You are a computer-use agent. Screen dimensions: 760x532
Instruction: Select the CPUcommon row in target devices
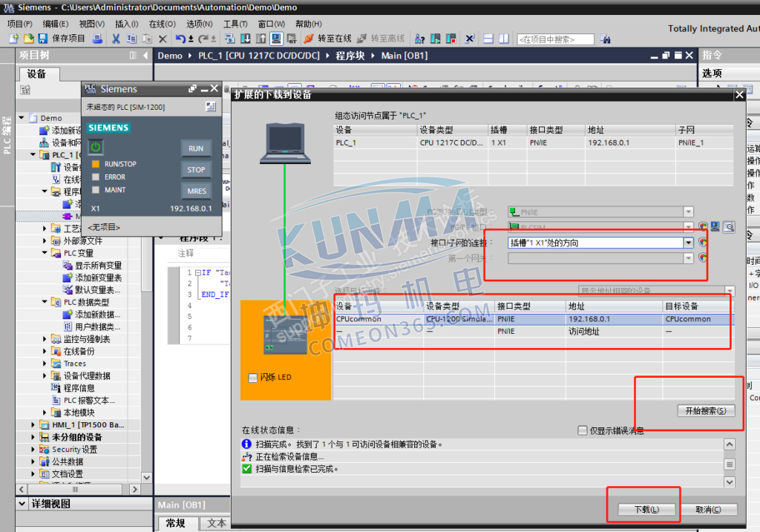click(534, 319)
